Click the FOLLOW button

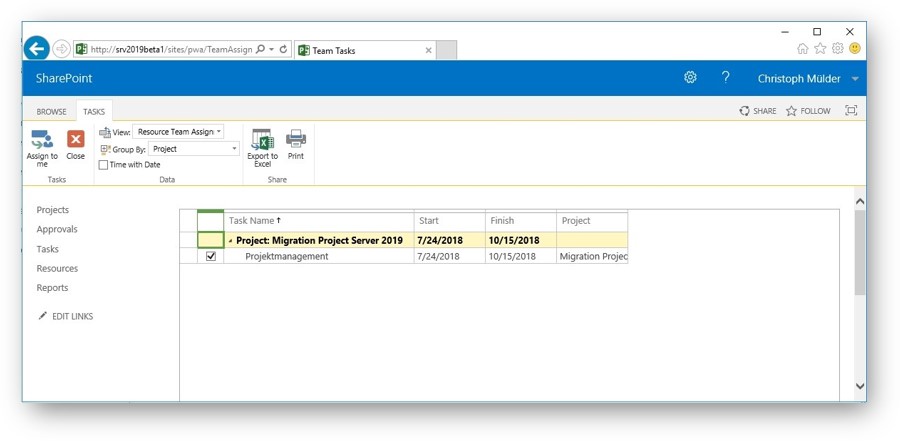click(808, 111)
